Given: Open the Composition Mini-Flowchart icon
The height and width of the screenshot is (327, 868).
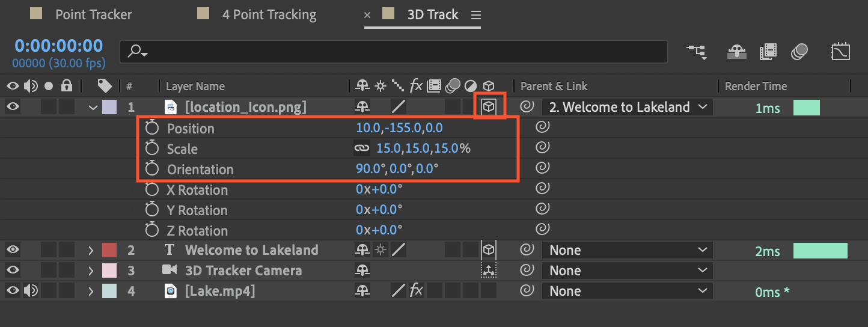Looking at the screenshot, I should (x=697, y=52).
